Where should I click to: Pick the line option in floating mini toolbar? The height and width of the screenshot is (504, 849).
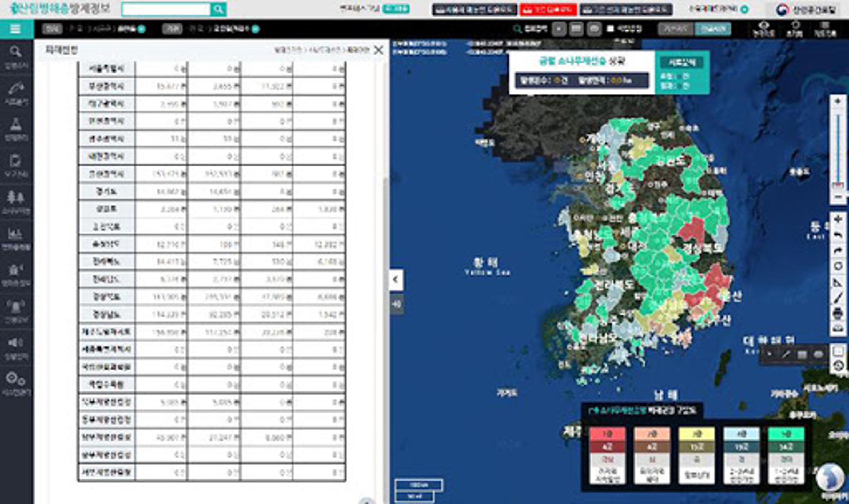(x=786, y=355)
